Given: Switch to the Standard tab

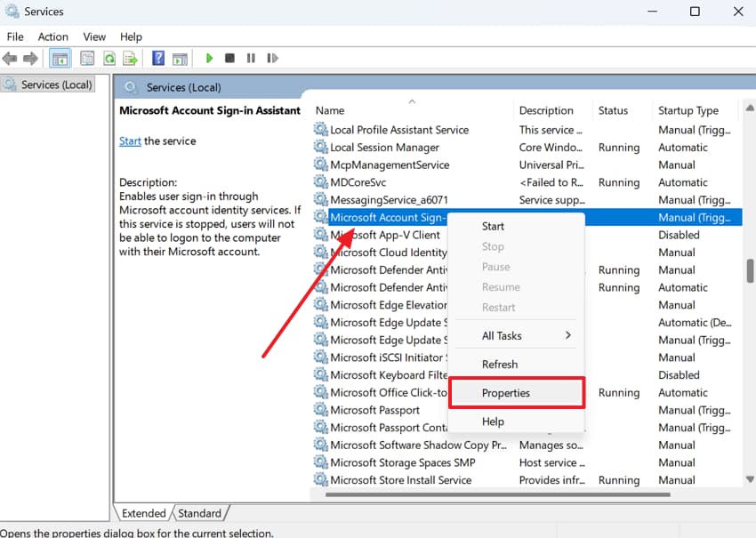Looking at the screenshot, I should point(199,513).
